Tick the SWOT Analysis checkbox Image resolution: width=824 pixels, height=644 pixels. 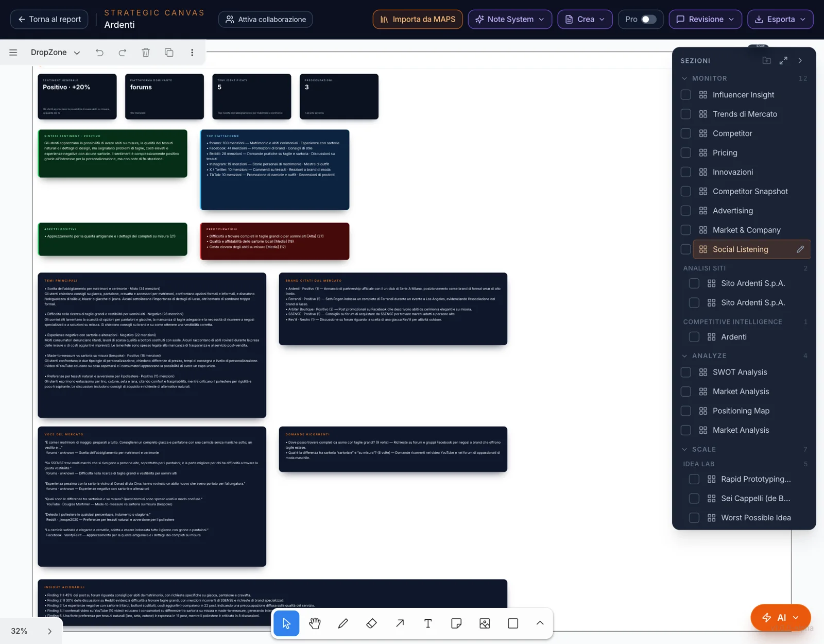[x=686, y=372]
